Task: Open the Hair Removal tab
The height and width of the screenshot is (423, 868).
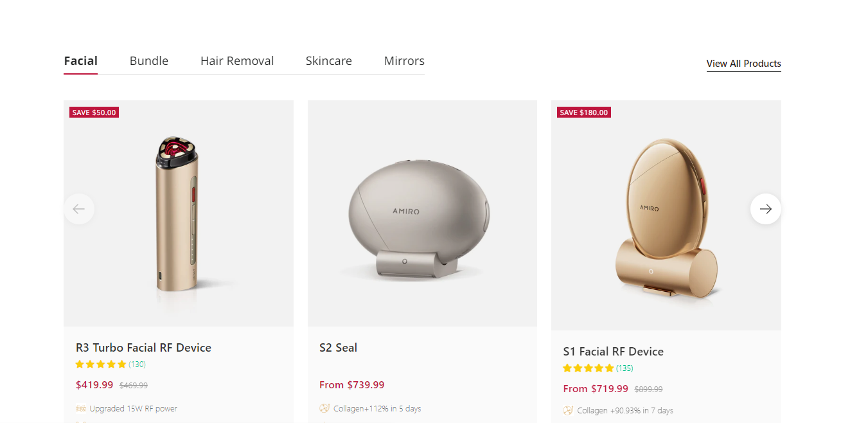Action: tap(237, 61)
